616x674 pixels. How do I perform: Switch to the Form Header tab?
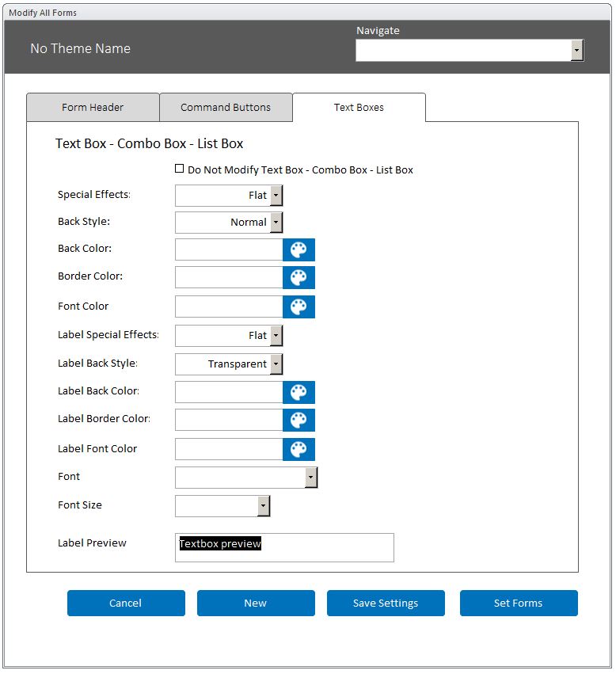point(93,108)
